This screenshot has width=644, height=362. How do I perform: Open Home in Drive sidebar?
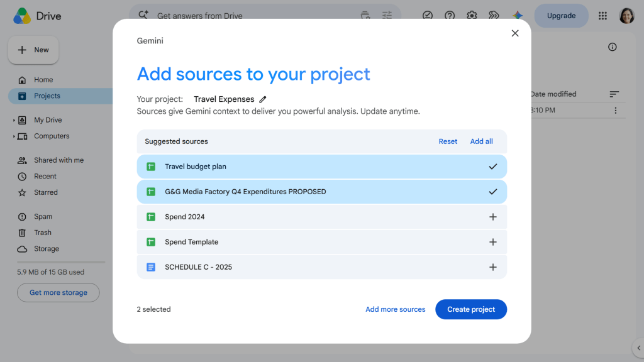click(x=43, y=80)
